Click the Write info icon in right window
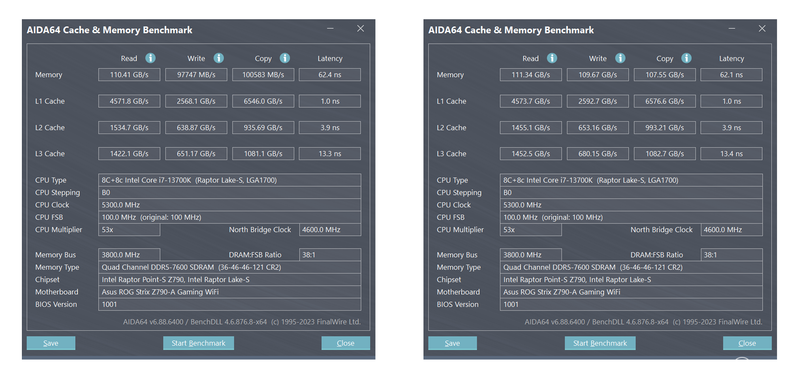Image resolution: width=800 pixels, height=382 pixels. 620,58
